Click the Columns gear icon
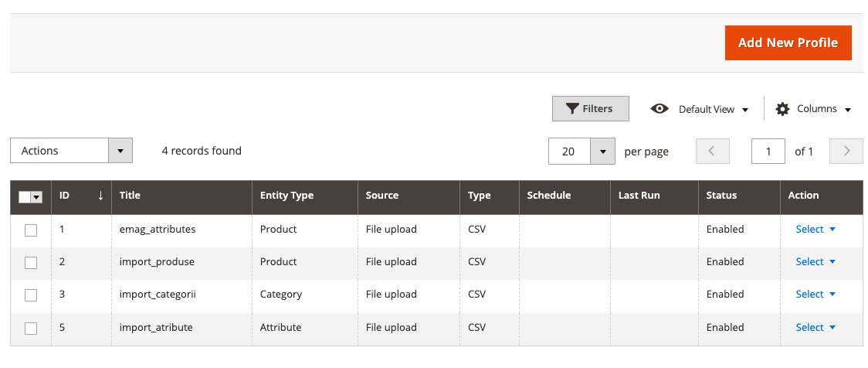This screenshot has width=868, height=368. pyautogui.click(x=782, y=109)
